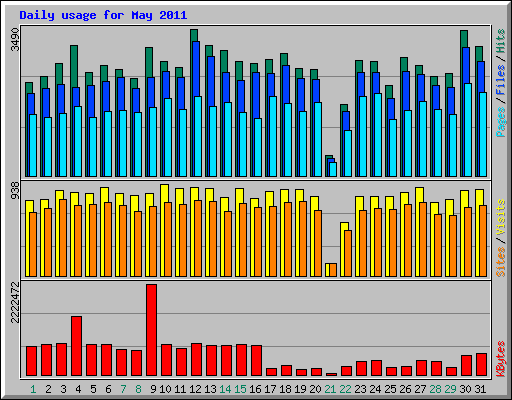Select day label 10 on the axis
Screen dimensions: 512x400
[x=165, y=389]
